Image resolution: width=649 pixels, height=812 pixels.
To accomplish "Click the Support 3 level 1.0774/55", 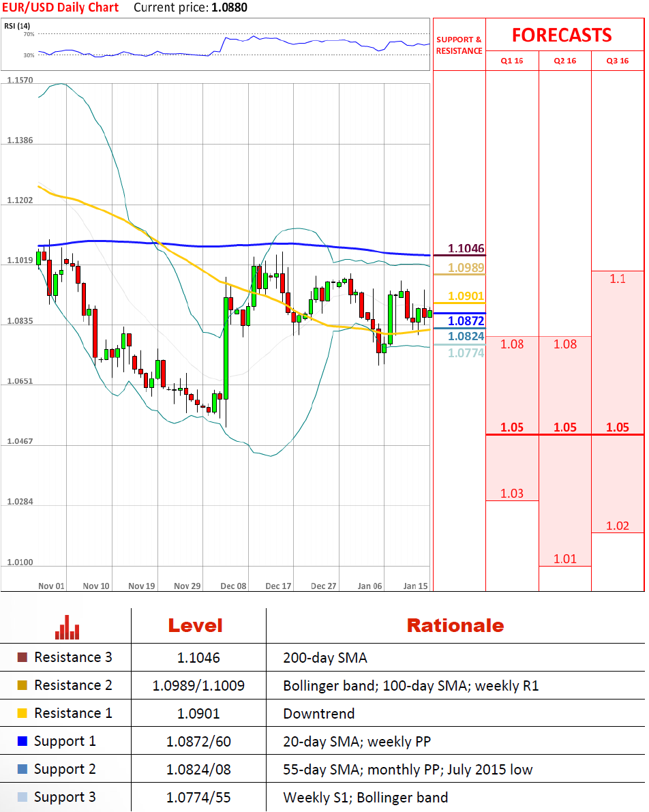I will [x=198, y=798].
